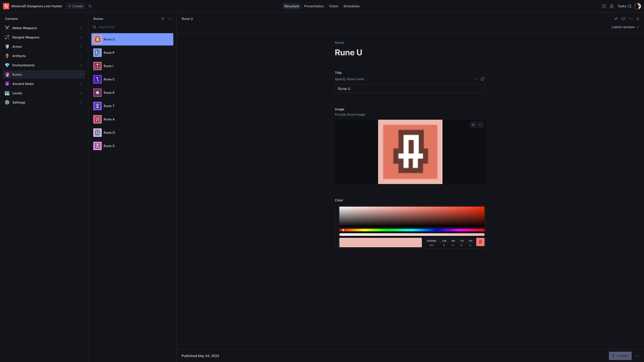Click the Create button

(75, 6)
